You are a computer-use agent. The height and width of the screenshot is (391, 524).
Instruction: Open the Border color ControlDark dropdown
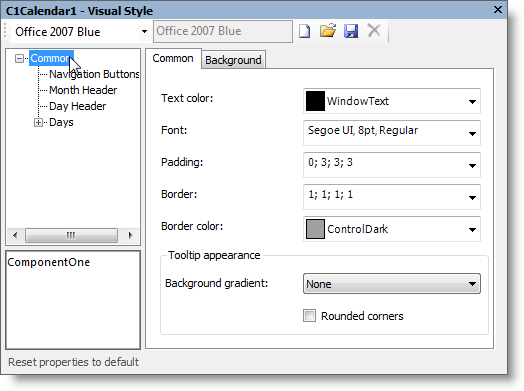pos(472,230)
